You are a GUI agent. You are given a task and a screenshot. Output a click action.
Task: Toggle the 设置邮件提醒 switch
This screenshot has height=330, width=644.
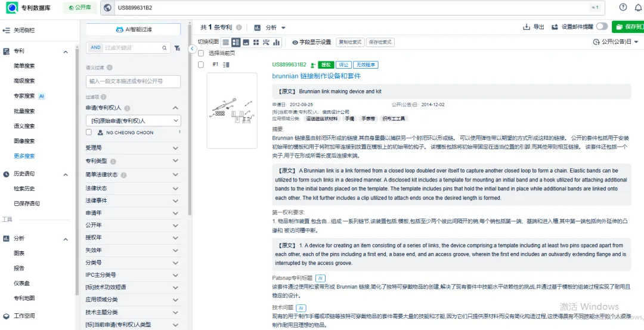click(602, 27)
